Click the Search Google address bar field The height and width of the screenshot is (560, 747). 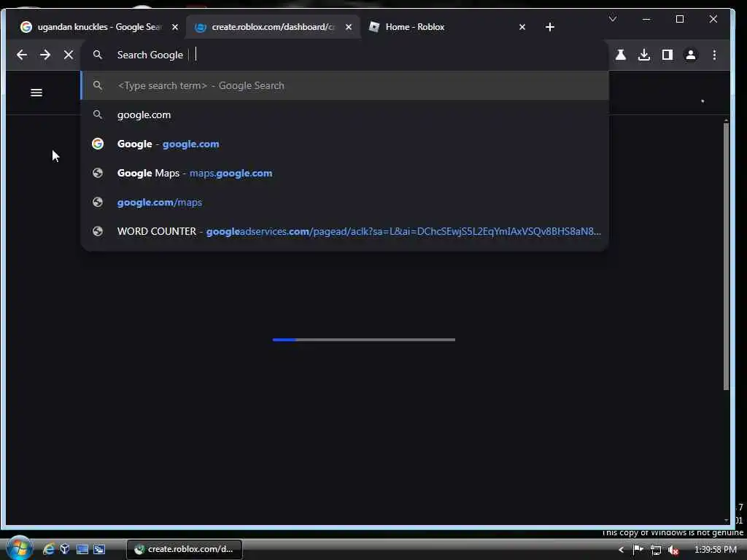[345, 55]
